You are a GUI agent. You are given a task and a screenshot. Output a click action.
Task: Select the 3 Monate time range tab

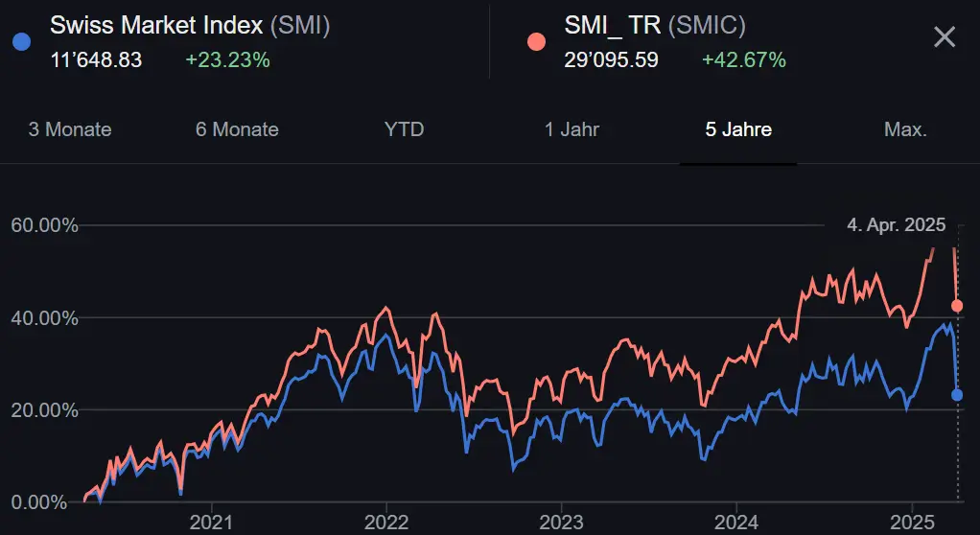pyautogui.click(x=70, y=129)
